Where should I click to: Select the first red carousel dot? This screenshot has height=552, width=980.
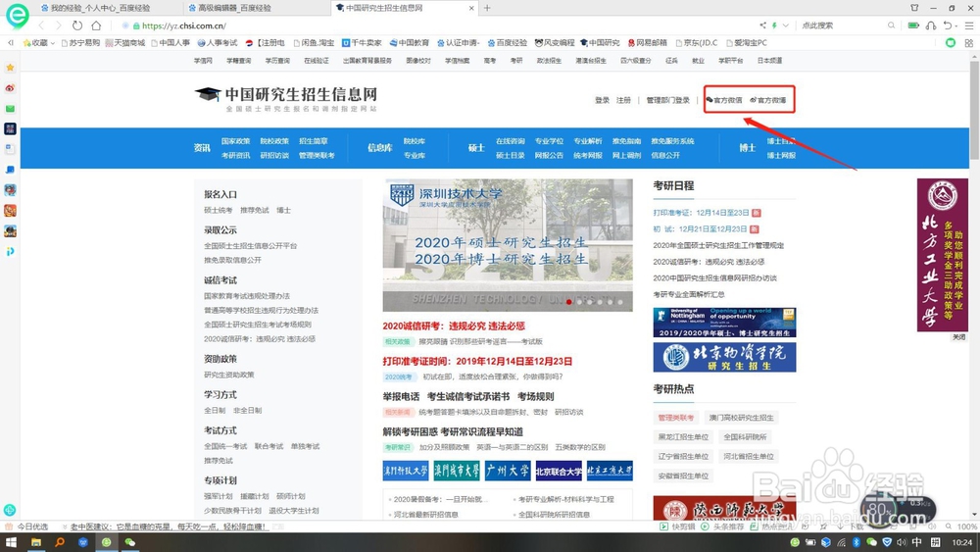(568, 301)
